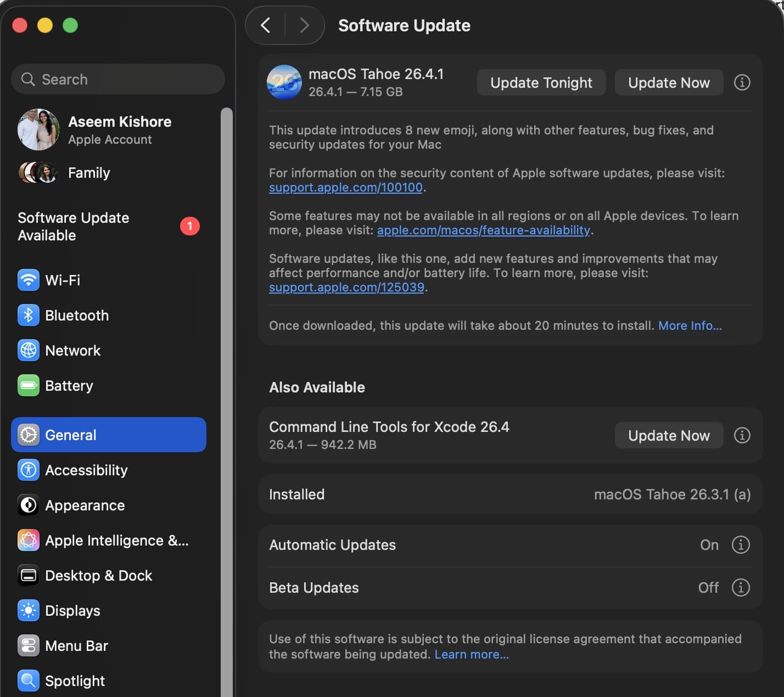This screenshot has height=697, width=784.
Task: Go forward with the right chevron
Action: [x=304, y=25]
